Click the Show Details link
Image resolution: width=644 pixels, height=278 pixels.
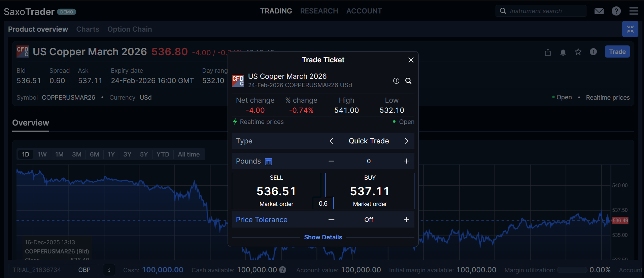click(x=323, y=237)
